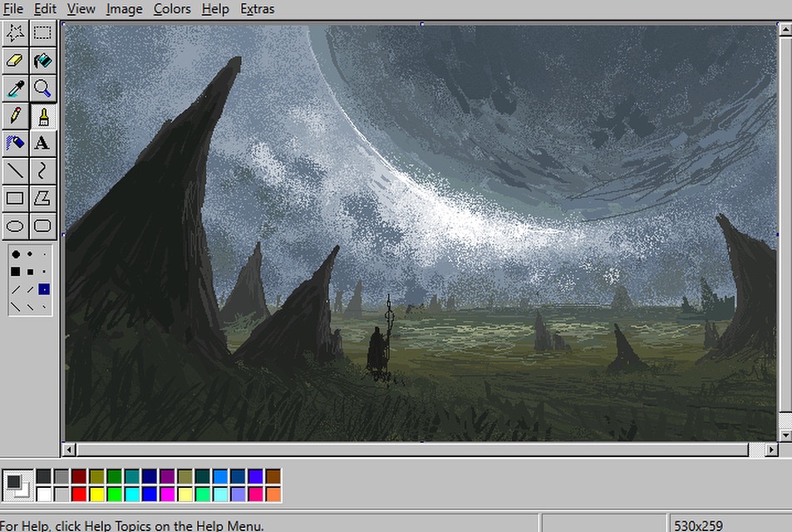Select the rectangular Select tool
Image resolution: width=792 pixels, height=532 pixels.
click(42, 33)
